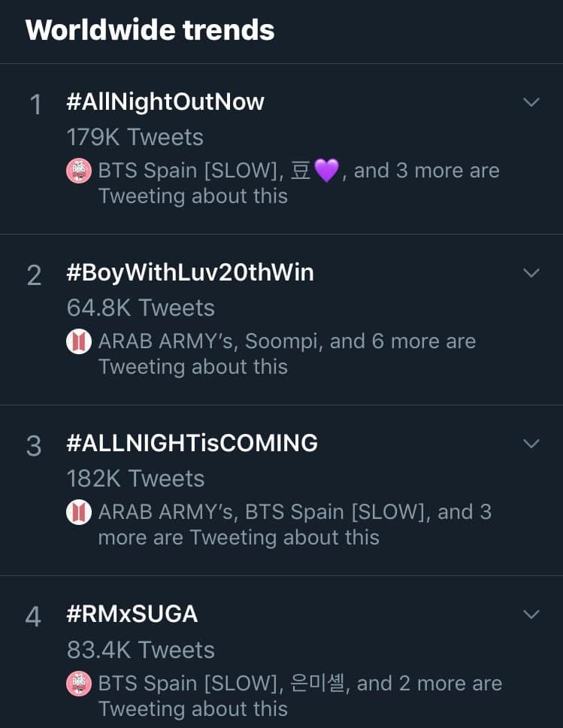Tap ARAB ARMY's avatar under #ALLNIGHTisCOMING
The width and height of the screenshot is (563, 728).
[79, 512]
